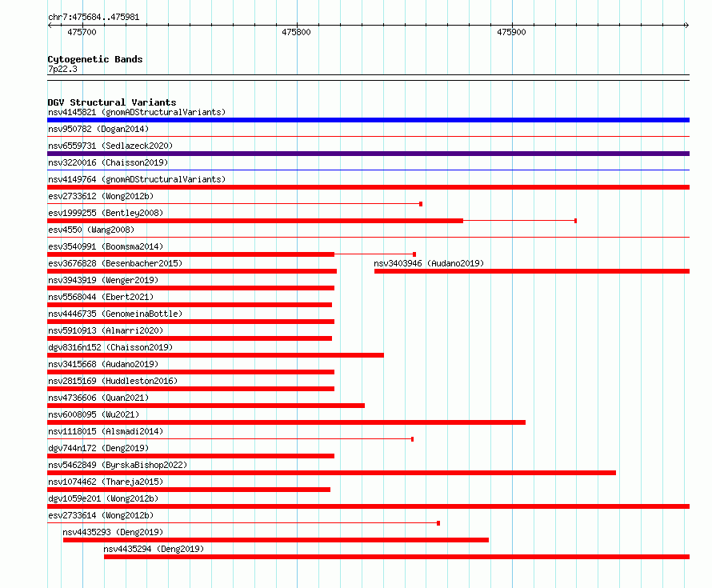Select the nsv5462849 (ByrskaBishop2022) label
The width and height of the screenshot is (712, 588).
coord(118,465)
